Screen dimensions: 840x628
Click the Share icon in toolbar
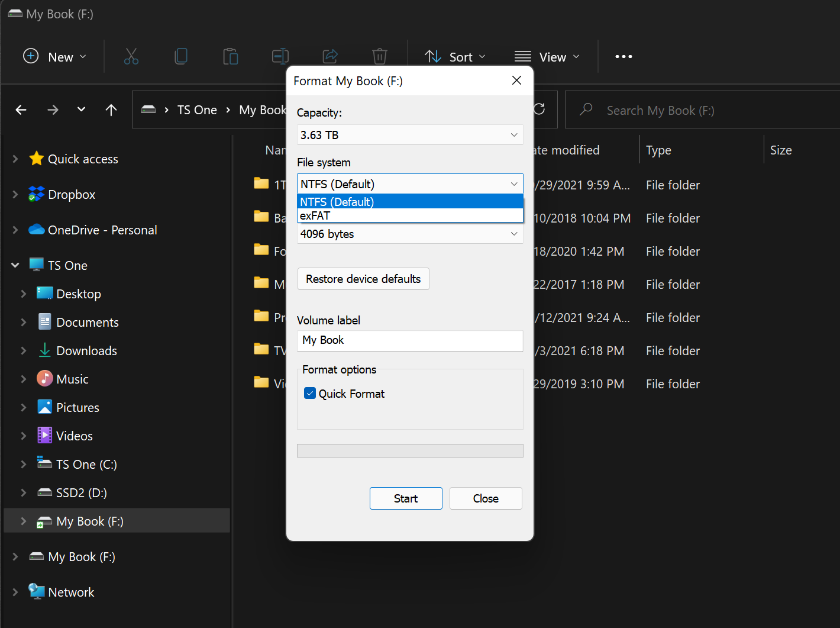[x=329, y=57]
